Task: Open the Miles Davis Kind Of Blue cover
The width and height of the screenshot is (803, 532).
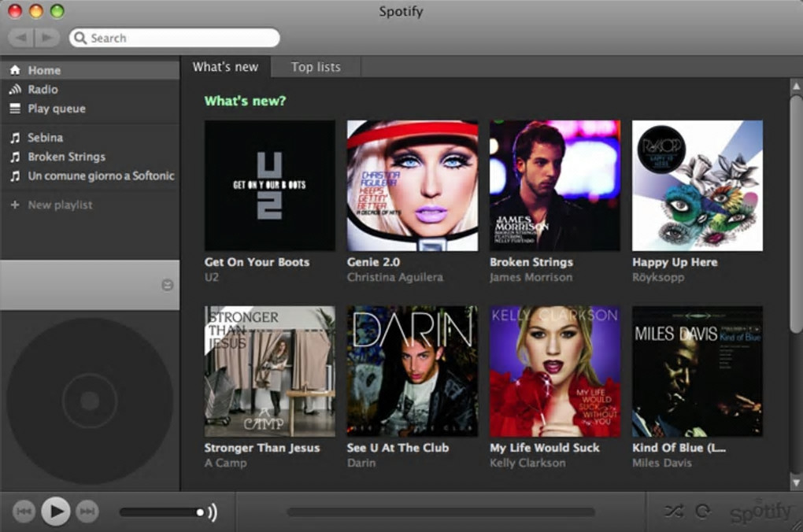Action: point(697,371)
